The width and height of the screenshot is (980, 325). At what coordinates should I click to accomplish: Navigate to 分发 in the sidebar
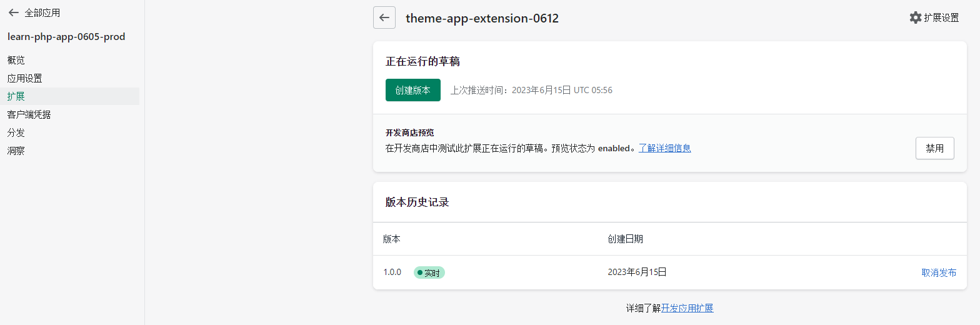[x=16, y=132]
